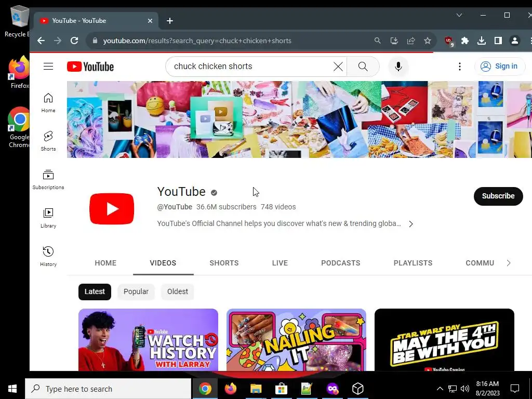This screenshot has height=399, width=532.
Task: Open the Chrome profile icon
Action: (x=515, y=41)
